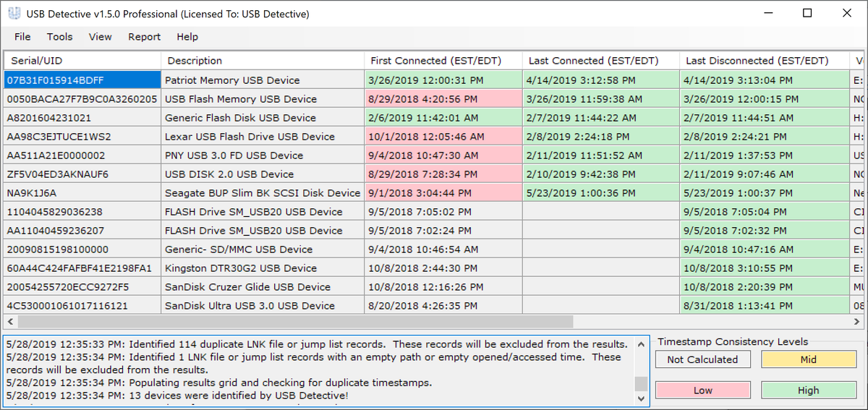The width and height of the screenshot is (868, 410).
Task: Click log line 'Identified 114 duplicate LNK file'
Action: (317, 343)
